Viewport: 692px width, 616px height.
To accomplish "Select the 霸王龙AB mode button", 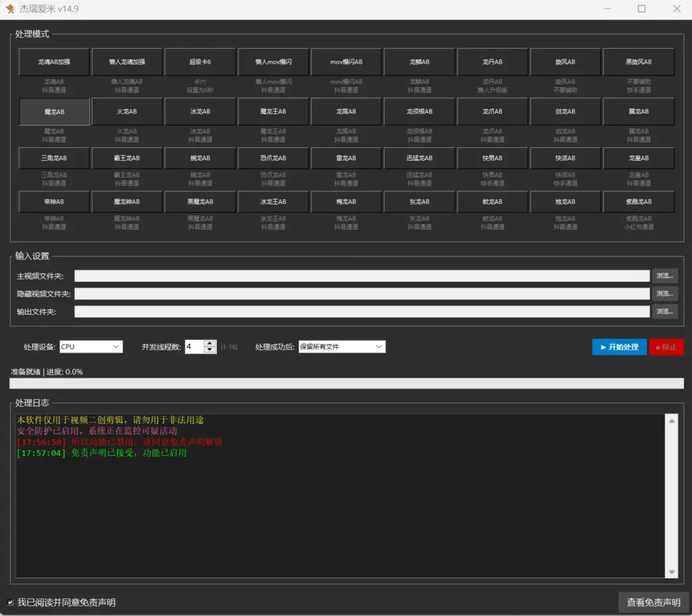I will 127,158.
